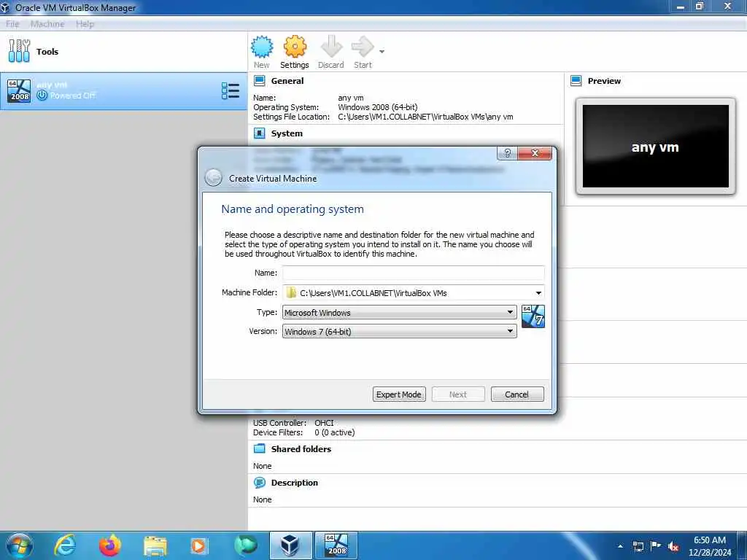This screenshot has width=747, height=560.
Task: Select the Tools entry in sidebar
Action: tap(124, 52)
